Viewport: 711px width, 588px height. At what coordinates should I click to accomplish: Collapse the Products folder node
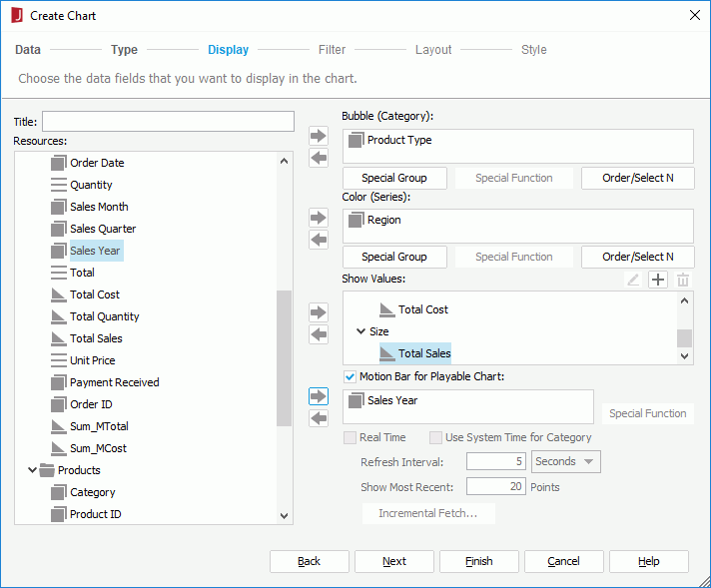click(32, 470)
